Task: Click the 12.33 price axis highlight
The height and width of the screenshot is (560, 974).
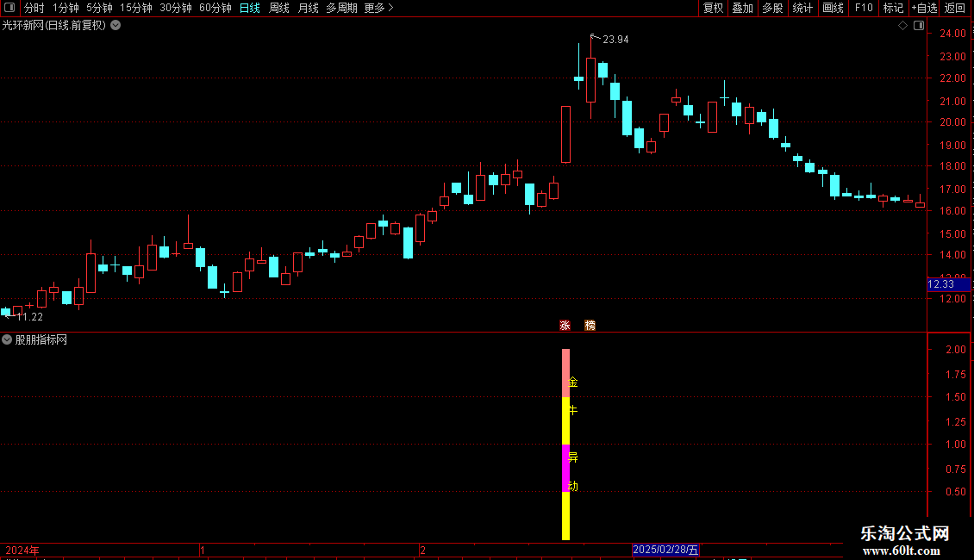Action: (948, 284)
